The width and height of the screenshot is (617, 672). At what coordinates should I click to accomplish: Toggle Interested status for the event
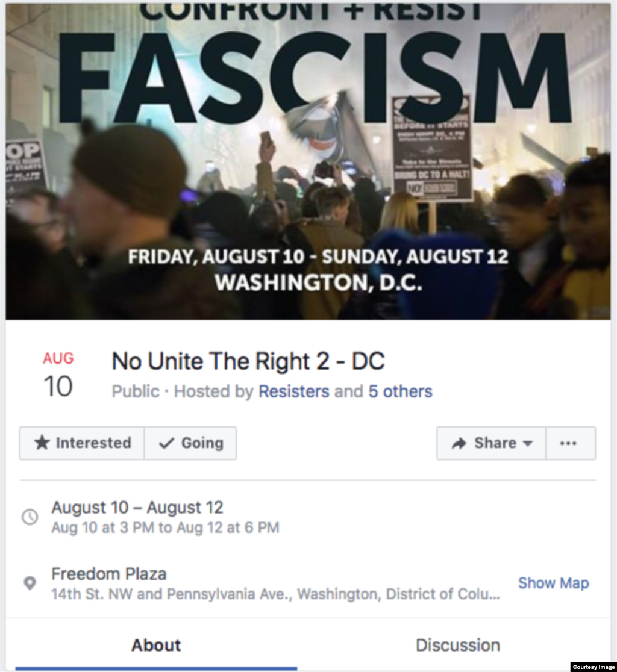(x=81, y=443)
